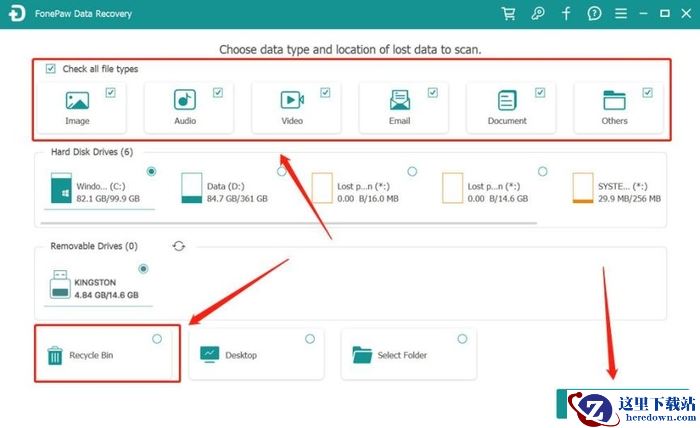Open the shopping cart purchase icon
The width and height of the screenshot is (700, 428).
[508, 13]
